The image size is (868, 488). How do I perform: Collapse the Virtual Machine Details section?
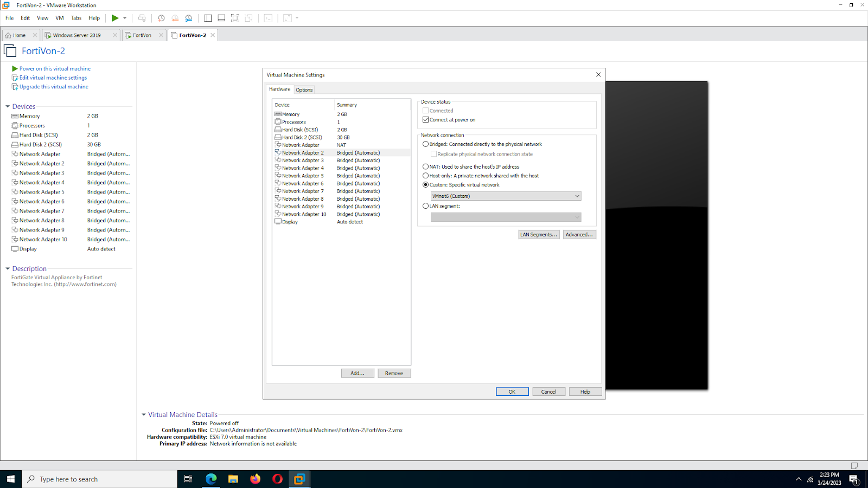144,415
